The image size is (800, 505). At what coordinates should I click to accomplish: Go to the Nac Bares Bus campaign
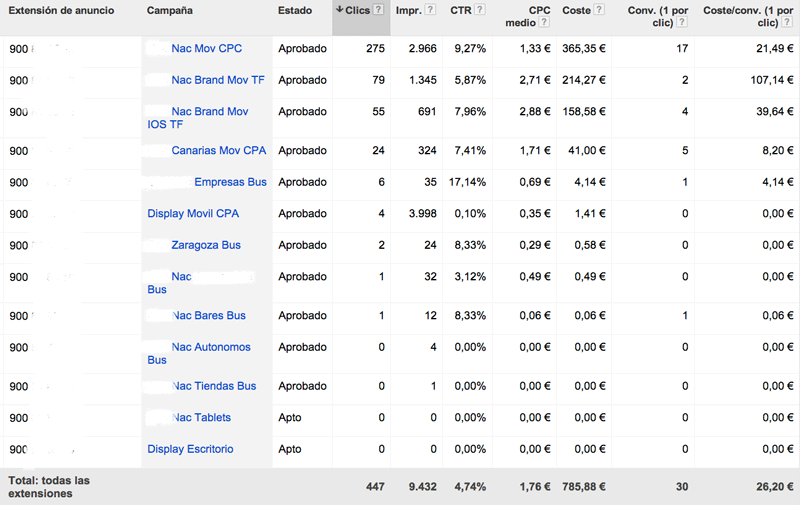(x=209, y=316)
